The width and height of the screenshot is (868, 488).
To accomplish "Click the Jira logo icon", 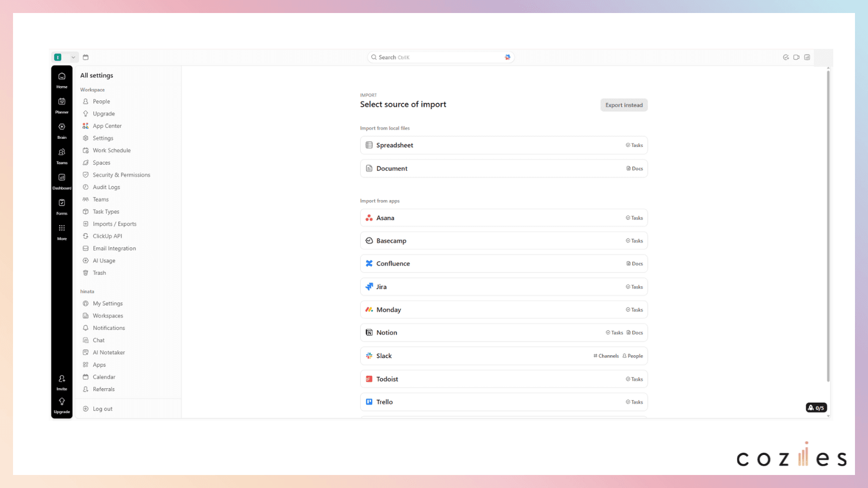I will point(369,287).
